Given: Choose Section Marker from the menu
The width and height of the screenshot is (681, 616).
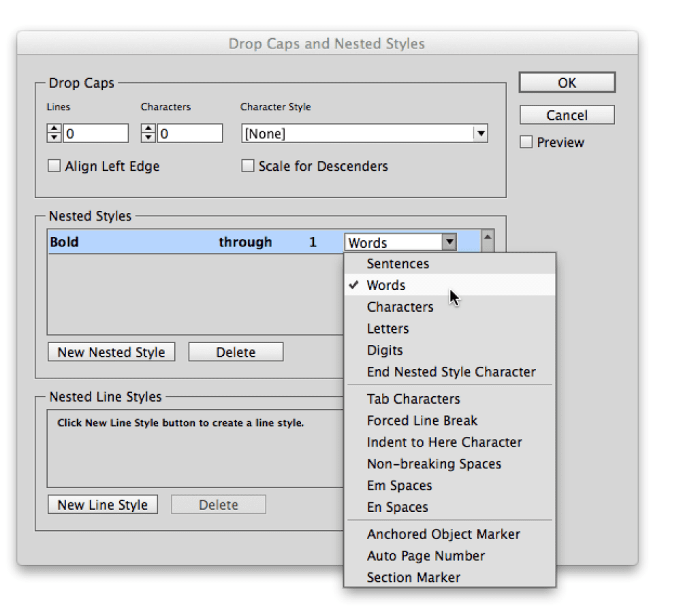Looking at the screenshot, I should click(413, 577).
